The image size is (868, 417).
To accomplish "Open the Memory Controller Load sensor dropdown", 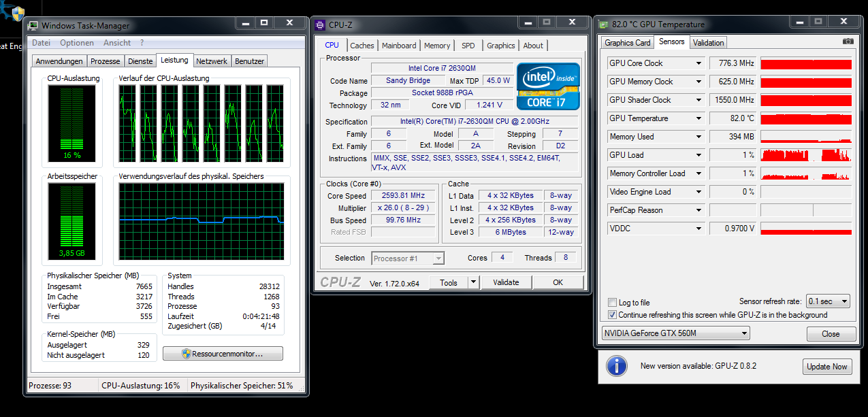I will tap(698, 173).
